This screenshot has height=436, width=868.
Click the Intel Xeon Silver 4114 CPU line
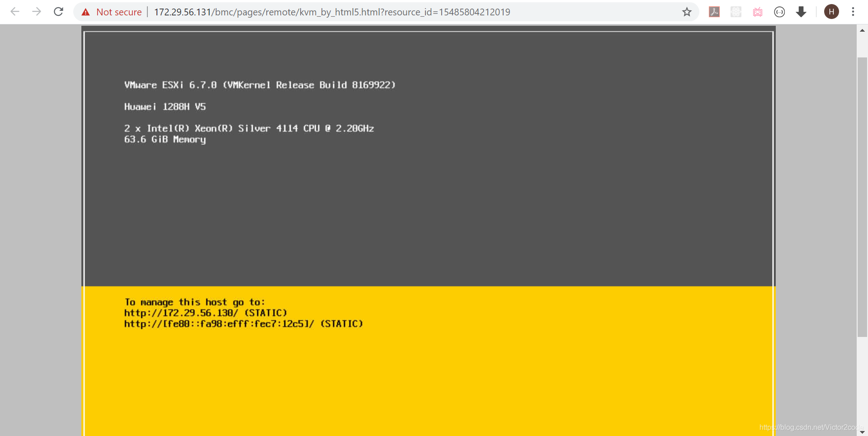[249, 128]
